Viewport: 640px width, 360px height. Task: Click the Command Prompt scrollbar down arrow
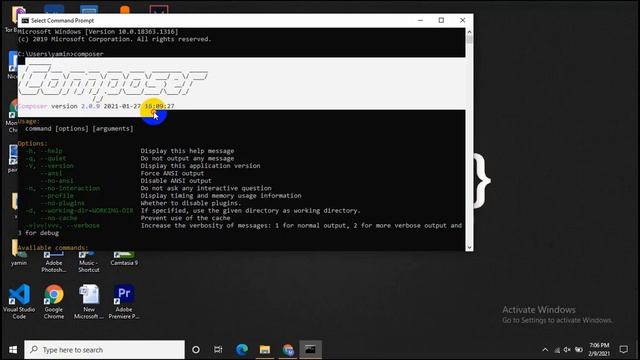[x=469, y=247]
